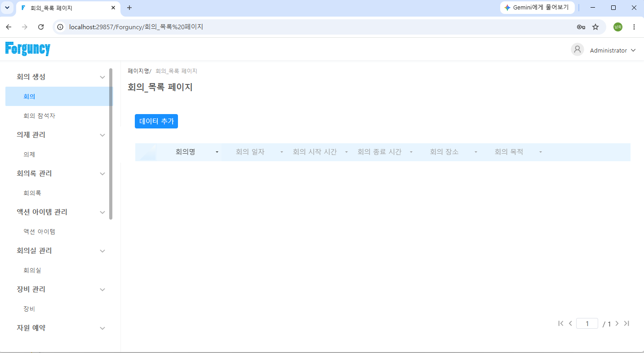
Task: Jump to the last page arrow
Action: (627, 323)
